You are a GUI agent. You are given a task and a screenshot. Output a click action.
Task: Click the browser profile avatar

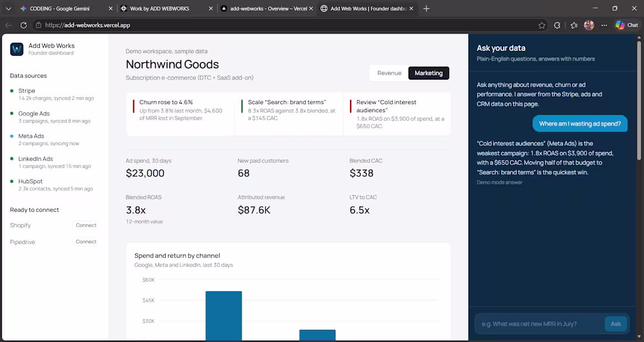tap(589, 25)
